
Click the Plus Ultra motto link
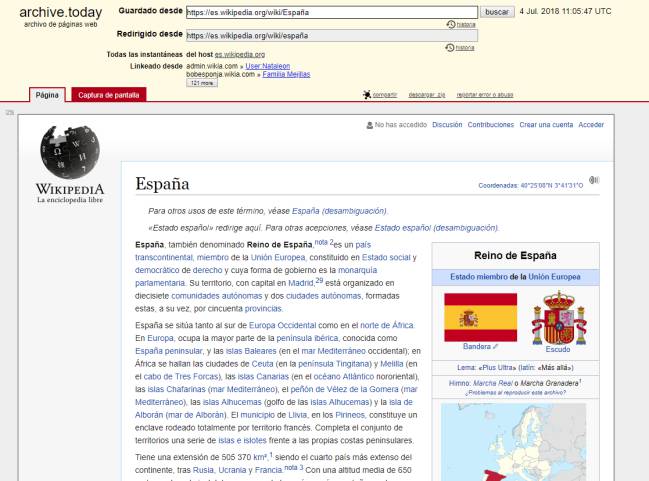pos(498,368)
